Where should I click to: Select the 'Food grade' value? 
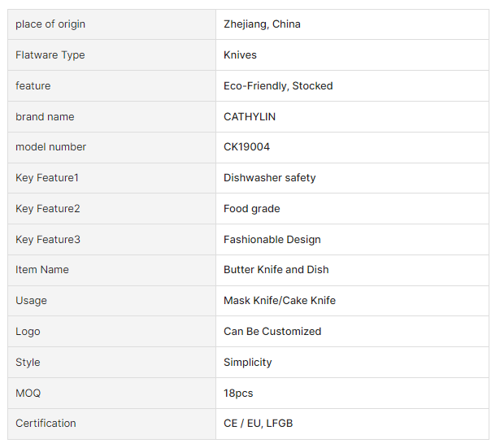click(x=251, y=209)
